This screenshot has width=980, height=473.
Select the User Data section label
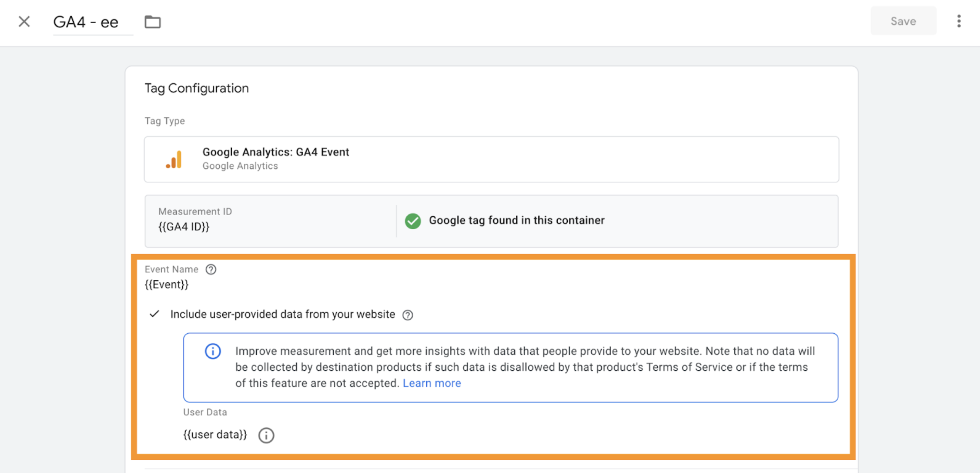(205, 412)
